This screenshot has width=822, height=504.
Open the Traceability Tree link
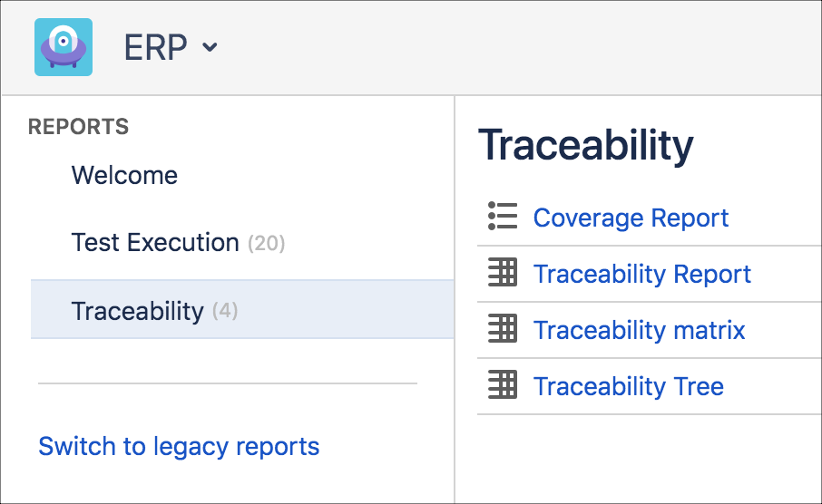click(x=629, y=386)
